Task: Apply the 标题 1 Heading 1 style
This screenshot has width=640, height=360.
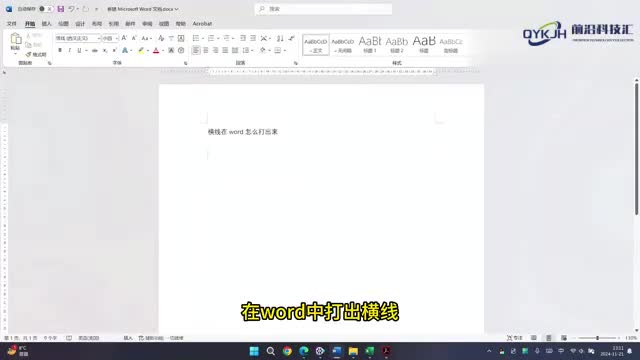Action: click(x=370, y=45)
